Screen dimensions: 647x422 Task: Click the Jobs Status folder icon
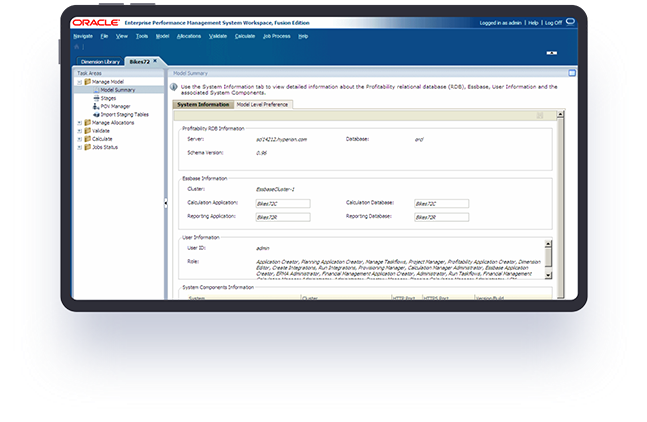(87, 147)
